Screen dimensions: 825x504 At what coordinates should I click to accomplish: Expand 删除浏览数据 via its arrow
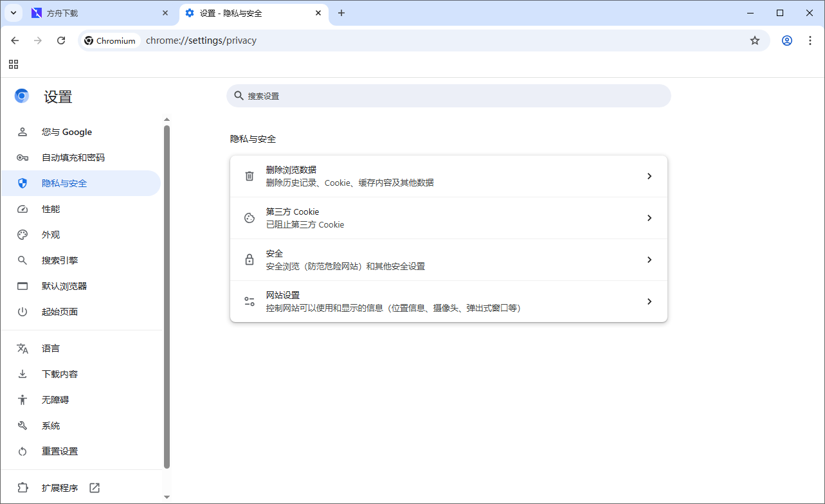649,175
